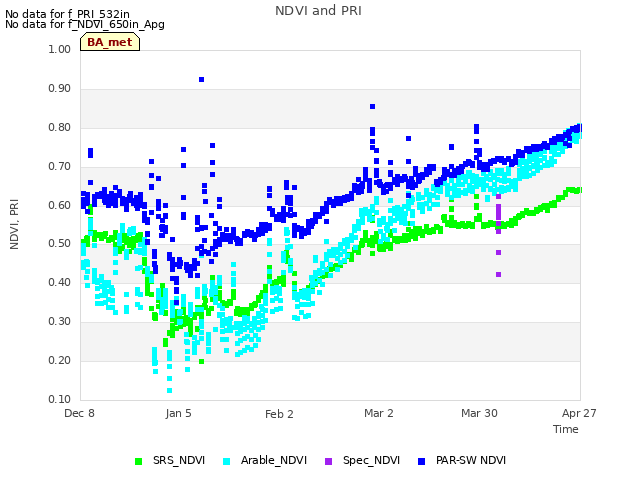Click the 1.00 y-axis tick label
This screenshot has width=640, height=480.
pyautogui.click(x=60, y=49)
